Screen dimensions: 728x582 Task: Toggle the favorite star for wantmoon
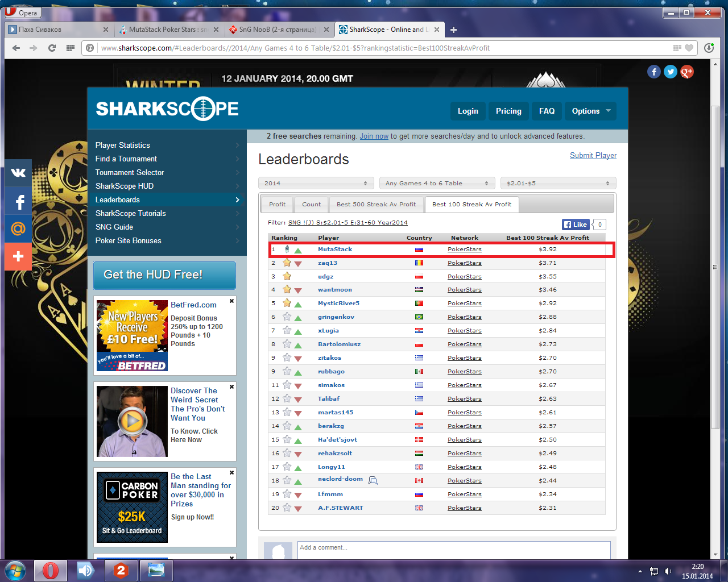pyautogui.click(x=287, y=289)
